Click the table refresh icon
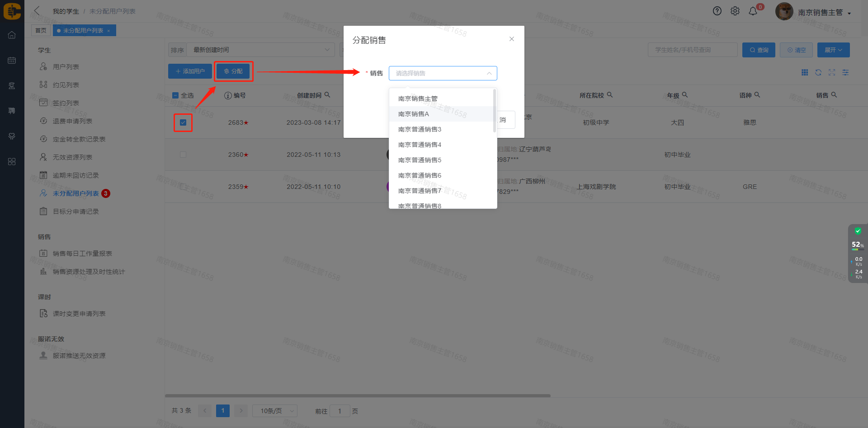The height and width of the screenshot is (428, 868). [818, 72]
